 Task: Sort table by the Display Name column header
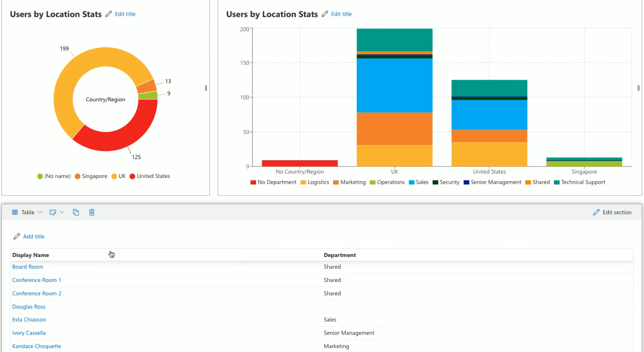(31, 255)
